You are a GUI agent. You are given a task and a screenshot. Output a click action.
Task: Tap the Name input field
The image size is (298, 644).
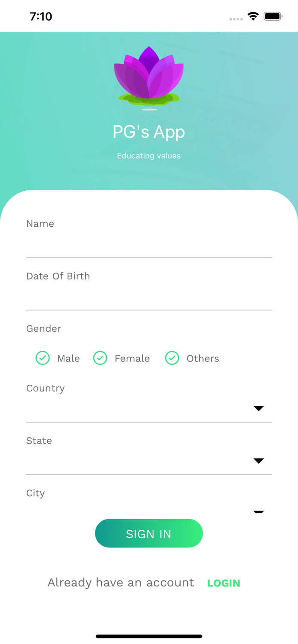[149, 245]
